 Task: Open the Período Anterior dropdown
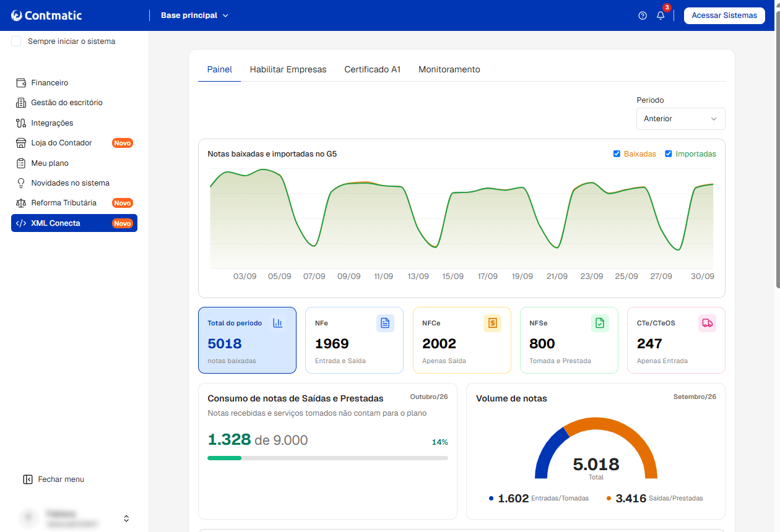[x=681, y=119]
